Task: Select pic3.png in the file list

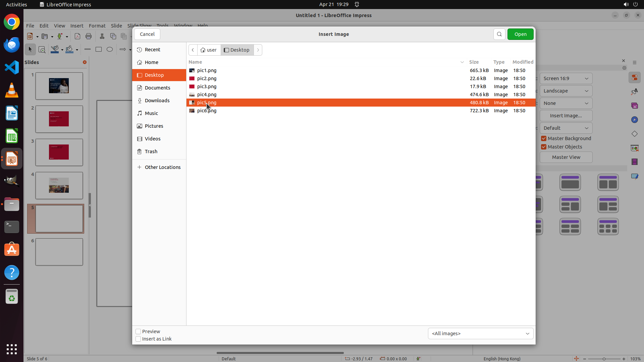Action: [x=207, y=86]
